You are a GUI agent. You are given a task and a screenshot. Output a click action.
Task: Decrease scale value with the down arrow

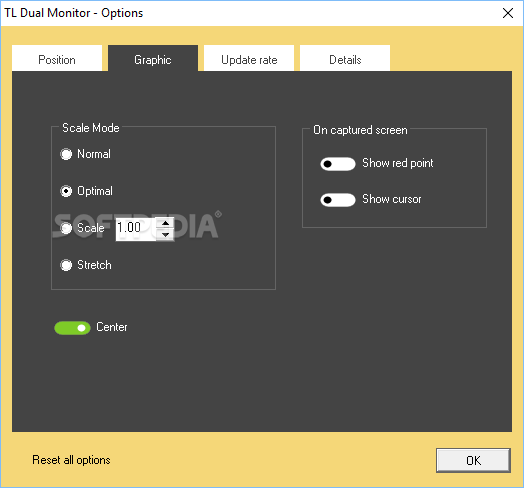pos(165,235)
